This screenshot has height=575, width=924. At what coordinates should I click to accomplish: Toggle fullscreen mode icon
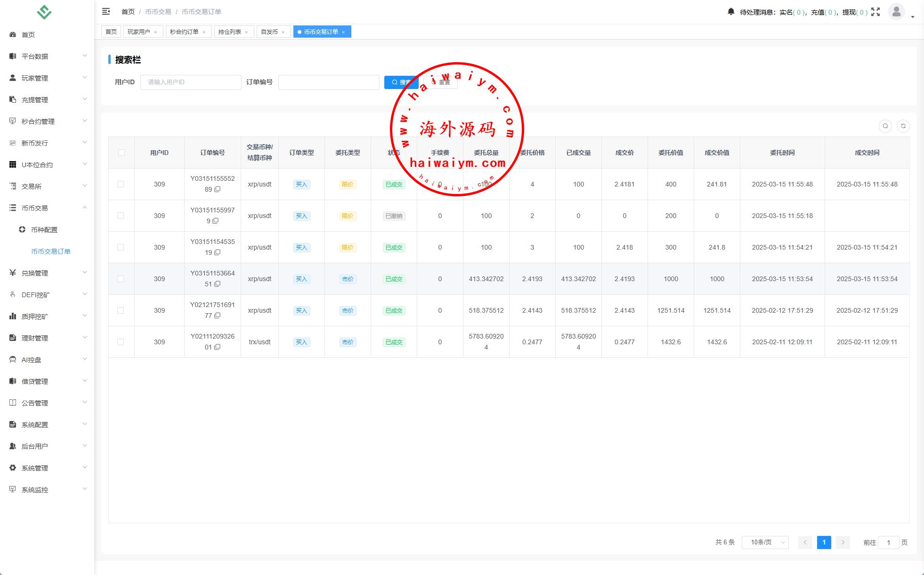(875, 12)
